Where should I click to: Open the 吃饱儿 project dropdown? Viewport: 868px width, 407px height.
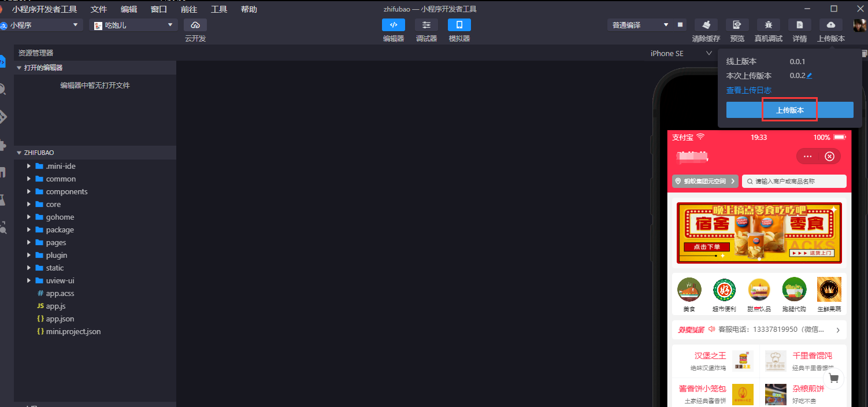point(133,25)
